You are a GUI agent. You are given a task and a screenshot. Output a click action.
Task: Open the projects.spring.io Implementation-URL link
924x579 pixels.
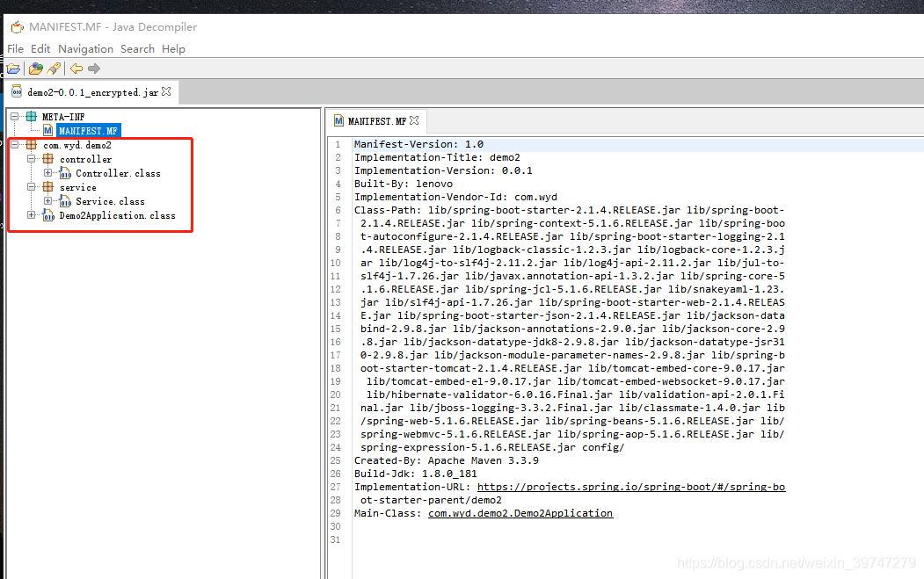click(x=631, y=487)
